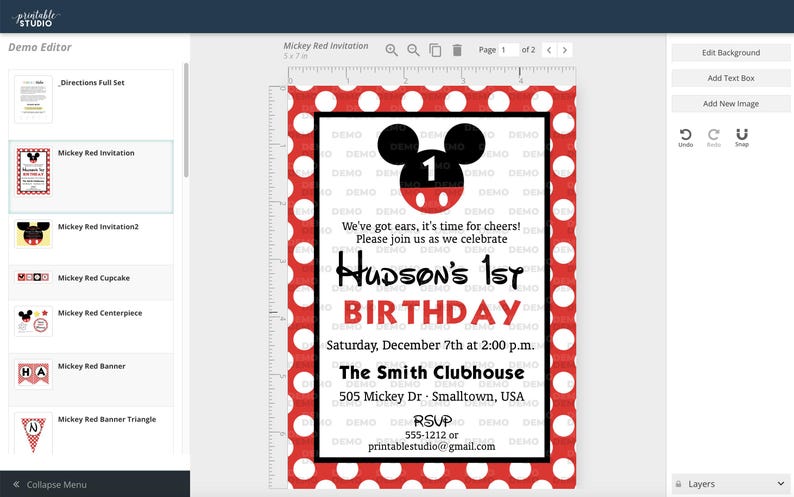Select "Saturday, December 7th at 2:00 p.m." text
The image size is (794, 497).
pos(430,346)
